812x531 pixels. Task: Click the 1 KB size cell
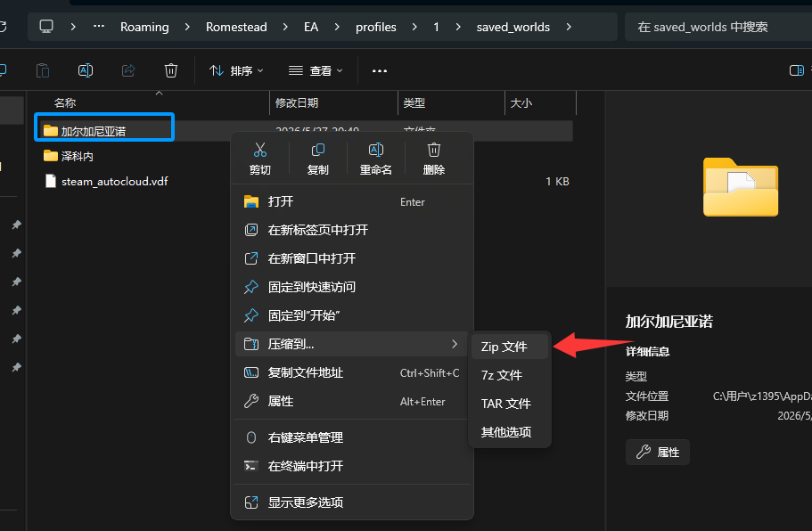click(557, 182)
